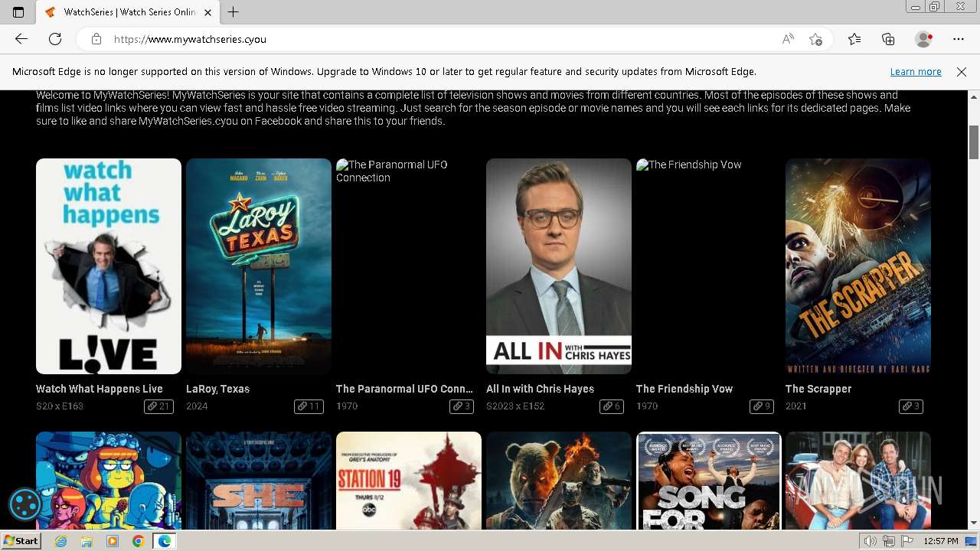Open Read aloud in address bar
The image size is (980, 551).
pyautogui.click(x=788, y=39)
